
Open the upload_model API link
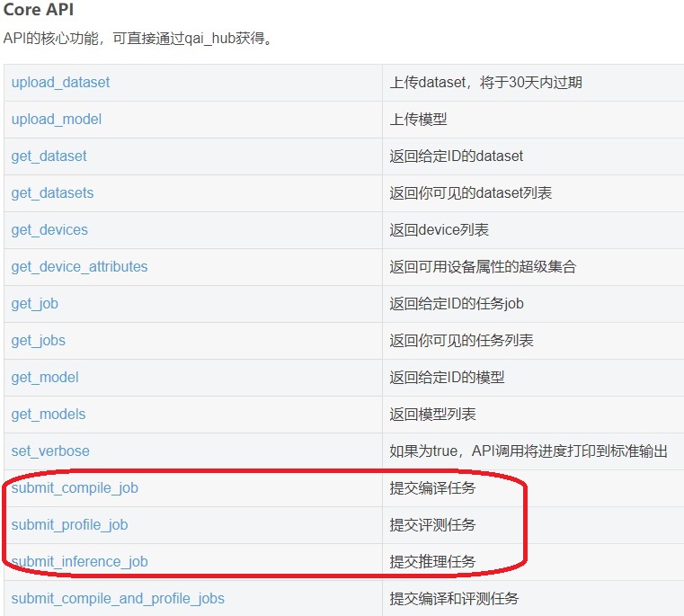(57, 120)
